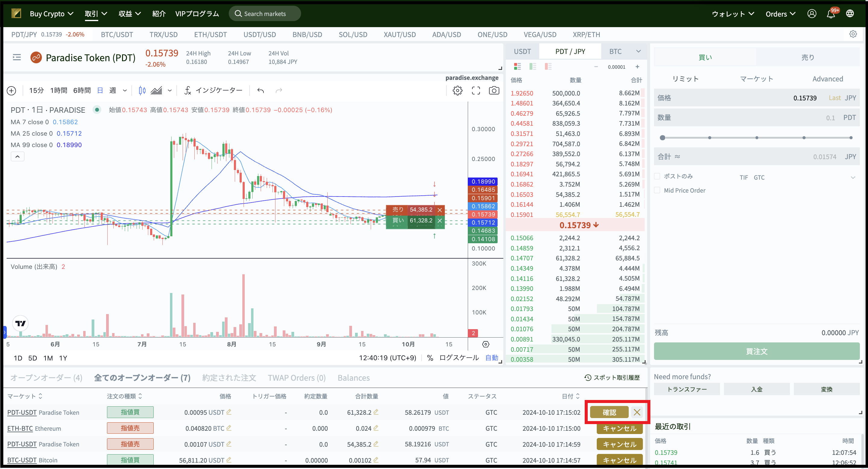Click the トランスファー transfer button

coord(687,389)
